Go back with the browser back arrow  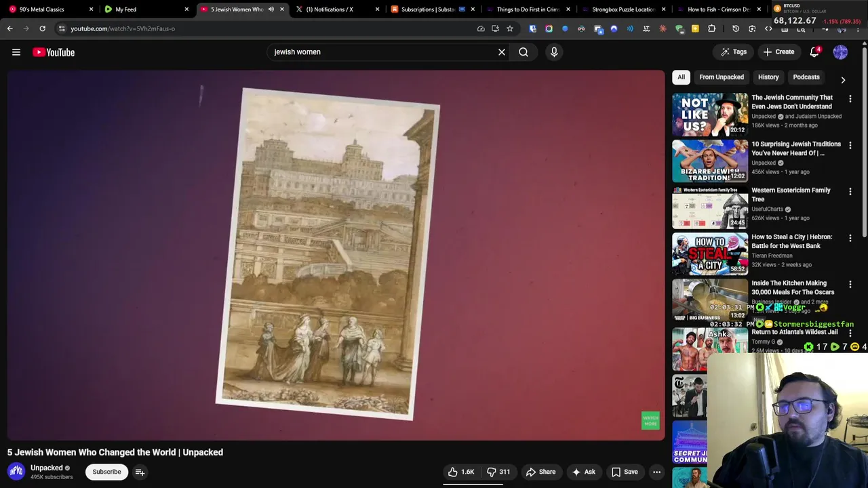pos(10,28)
